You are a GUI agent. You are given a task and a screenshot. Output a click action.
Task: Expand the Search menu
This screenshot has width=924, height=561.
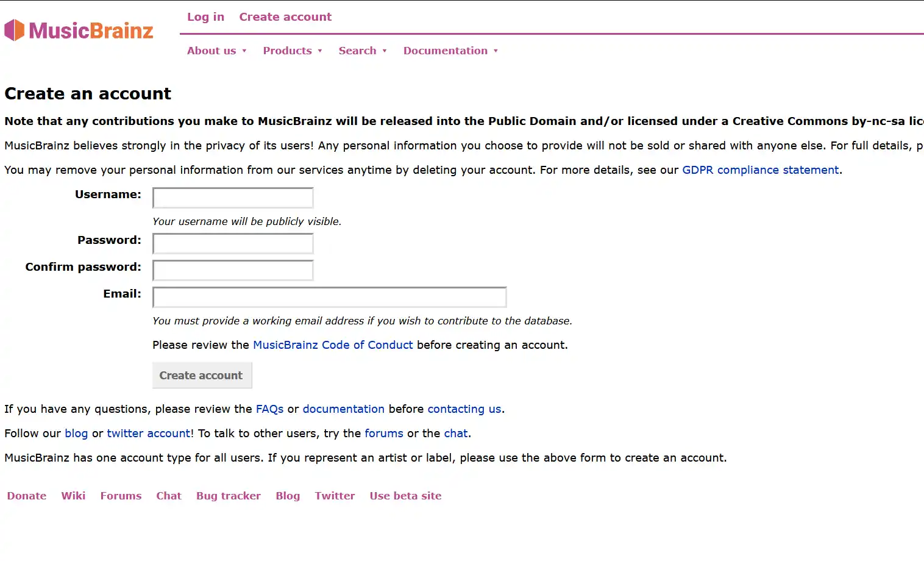point(363,51)
